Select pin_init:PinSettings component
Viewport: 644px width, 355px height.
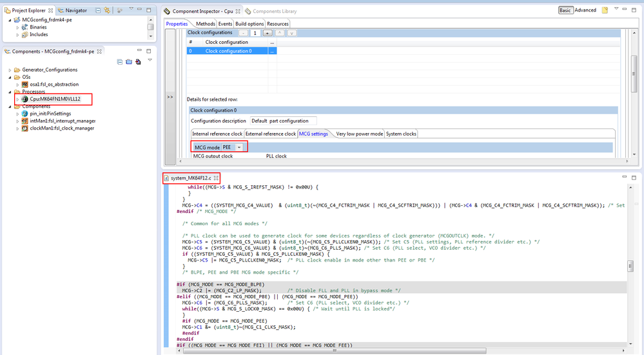coord(50,114)
